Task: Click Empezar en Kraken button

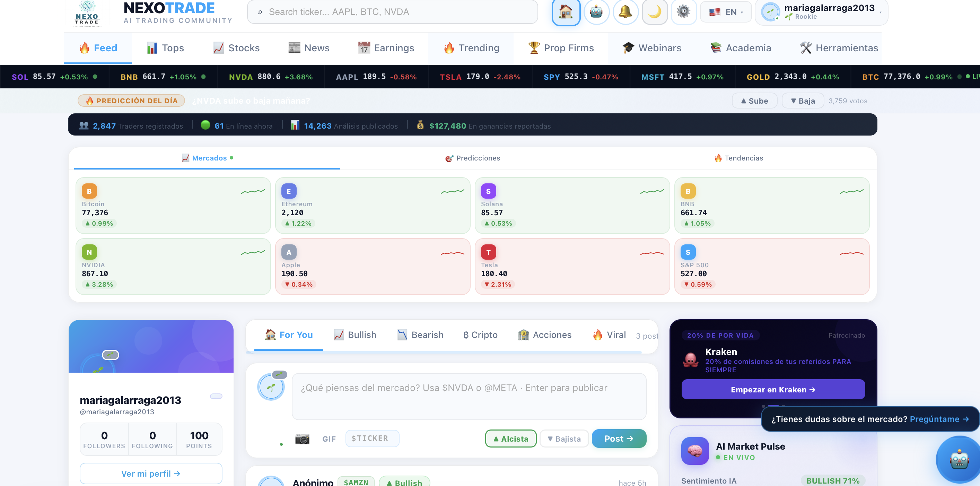Action: point(773,389)
